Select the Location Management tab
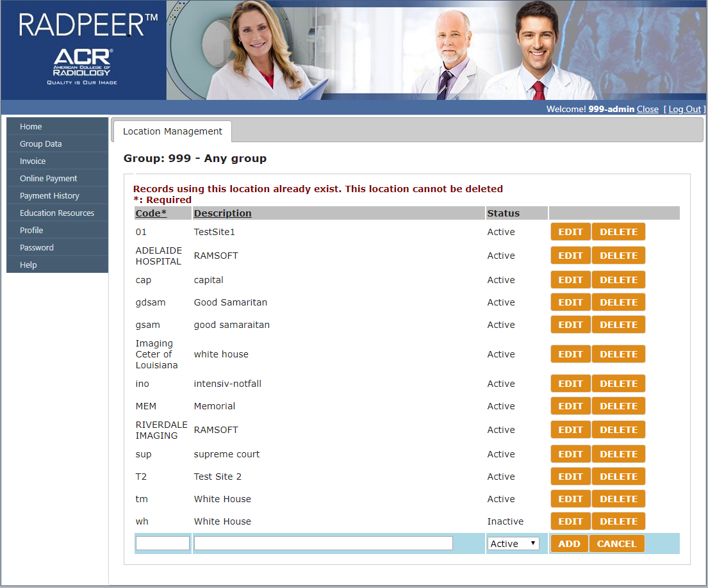This screenshot has width=708, height=588. 172,131
